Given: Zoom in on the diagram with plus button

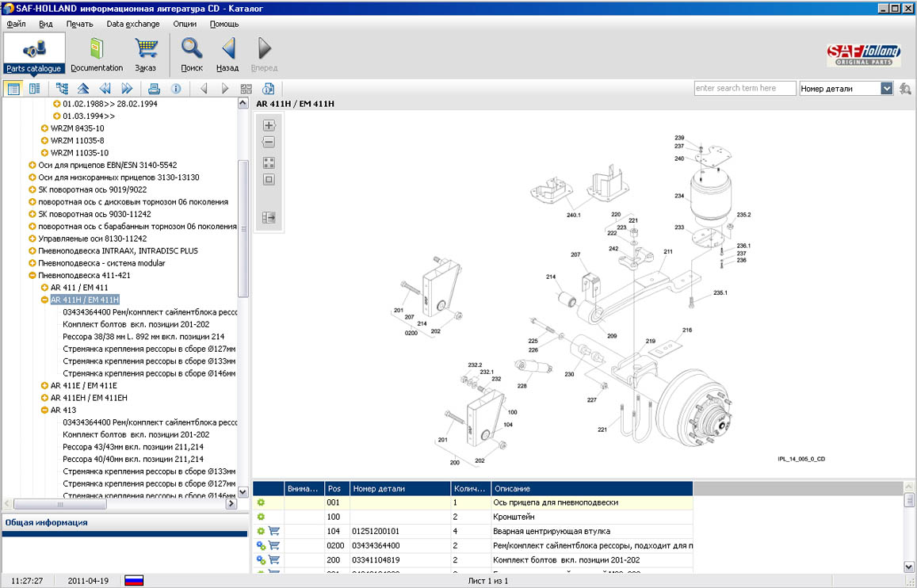Looking at the screenshot, I should click(x=269, y=125).
